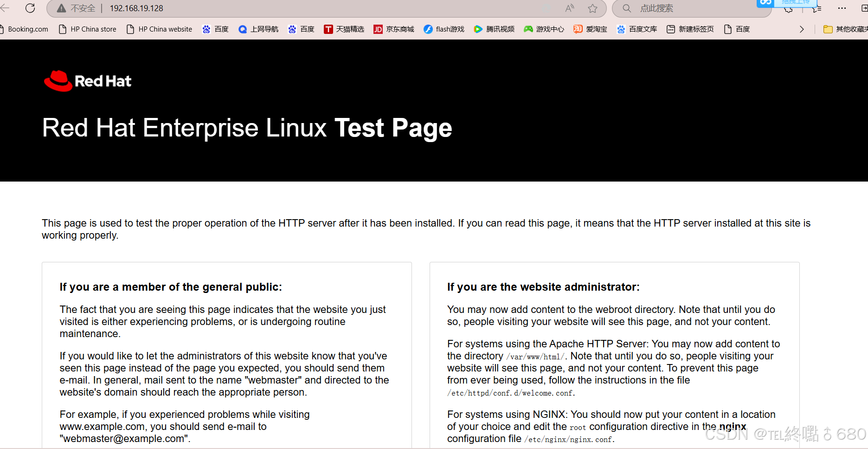
Task: Click the 'general public' section heading
Action: (171, 287)
